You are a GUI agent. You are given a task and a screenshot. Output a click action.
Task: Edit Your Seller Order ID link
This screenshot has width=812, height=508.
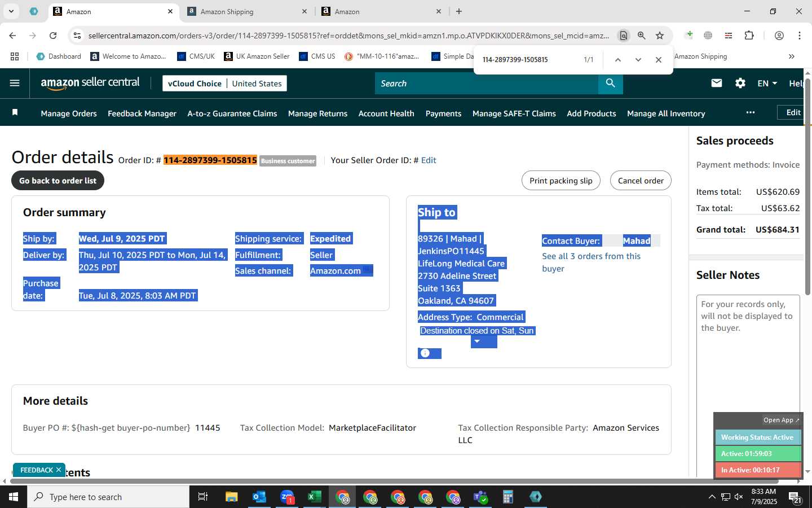429,160
